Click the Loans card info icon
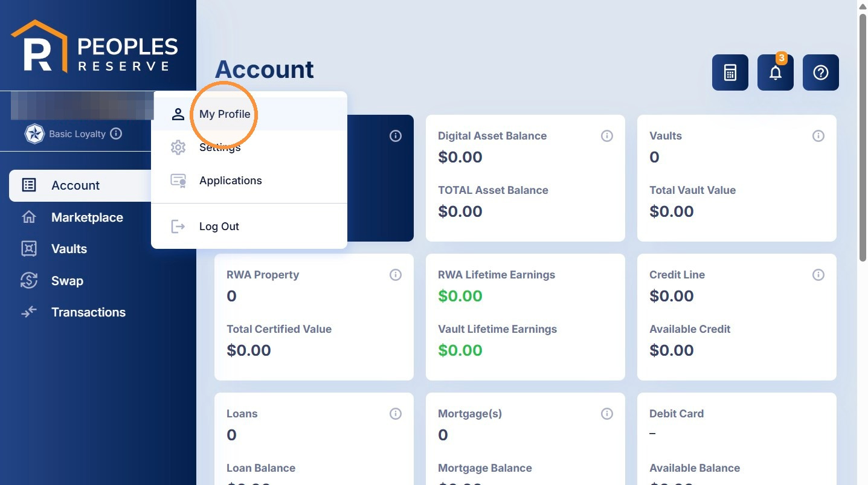Screen dimensions: 868x485 click(395, 414)
